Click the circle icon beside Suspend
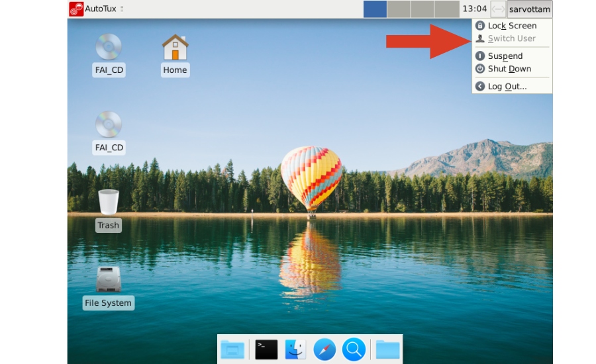Screen dimensions: 596x364 click(x=480, y=56)
